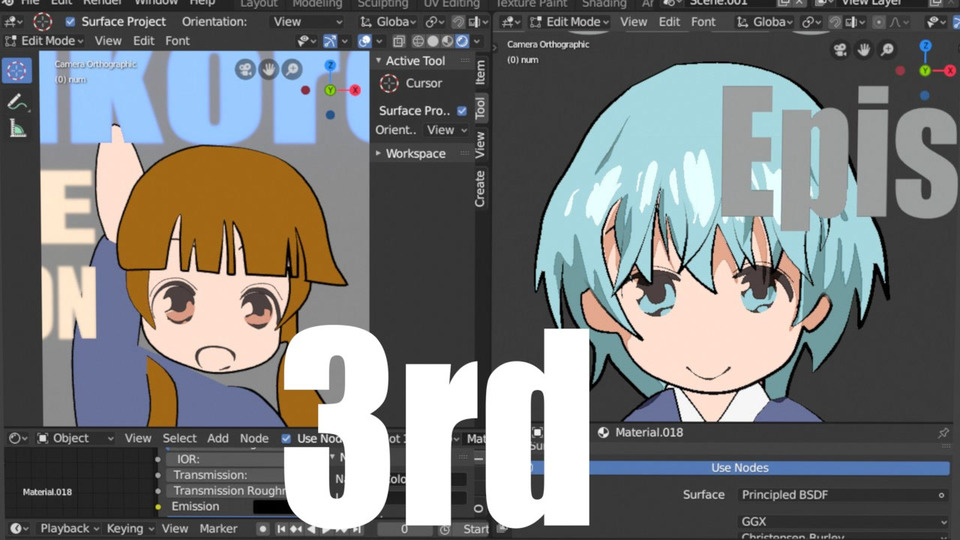Open Orient.. View dropdown in sidebar
Screen dimensions: 960x540
pyautogui.click(x=447, y=130)
